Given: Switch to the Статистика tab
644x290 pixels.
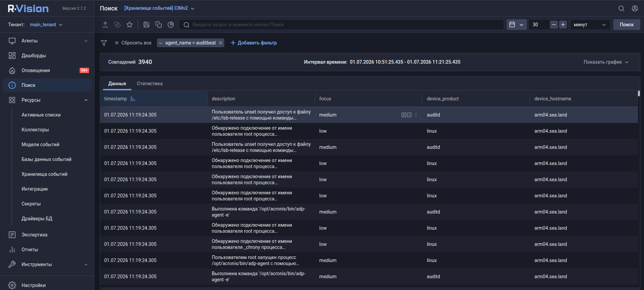Looking at the screenshot, I should click(150, 84).
